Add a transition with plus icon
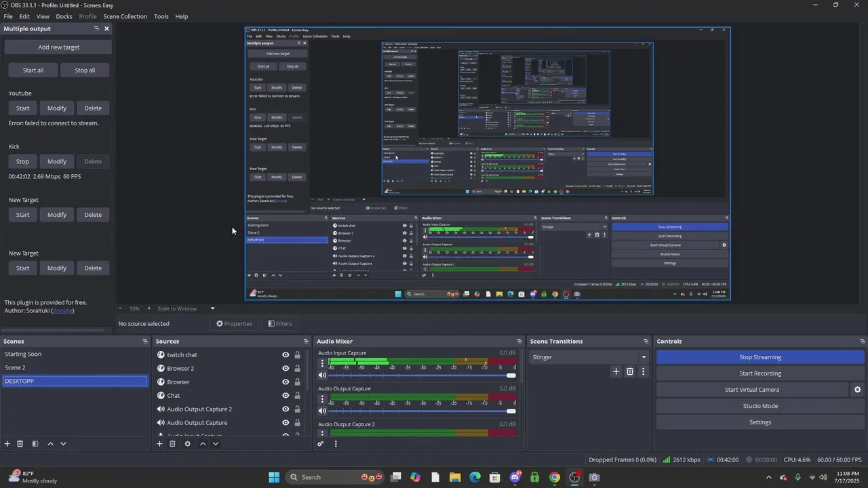 click(616, 371)
